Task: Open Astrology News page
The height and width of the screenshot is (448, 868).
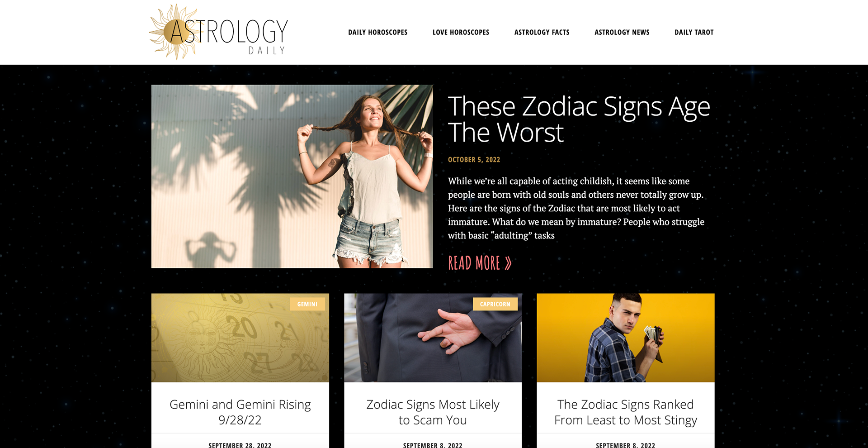Action: click(x=622, y=32)
